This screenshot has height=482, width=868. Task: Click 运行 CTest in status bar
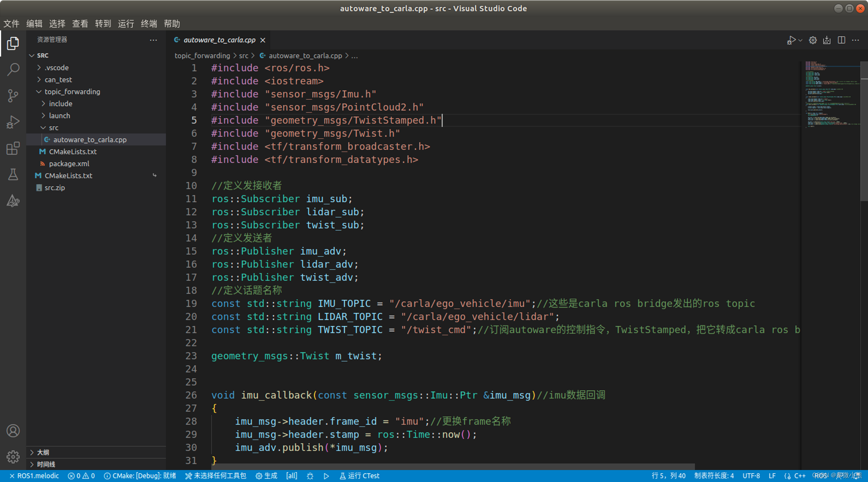[x=360, y=476]
